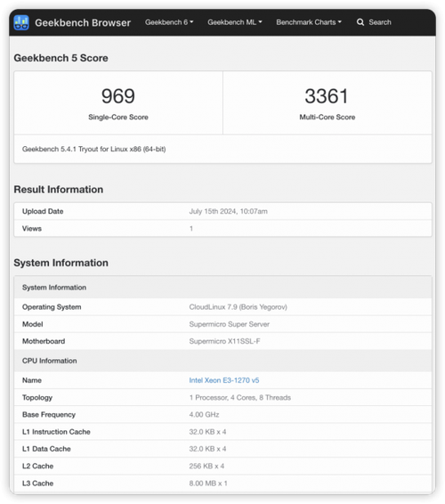Select the multi-core score 3361

click(x=327, y=96)
